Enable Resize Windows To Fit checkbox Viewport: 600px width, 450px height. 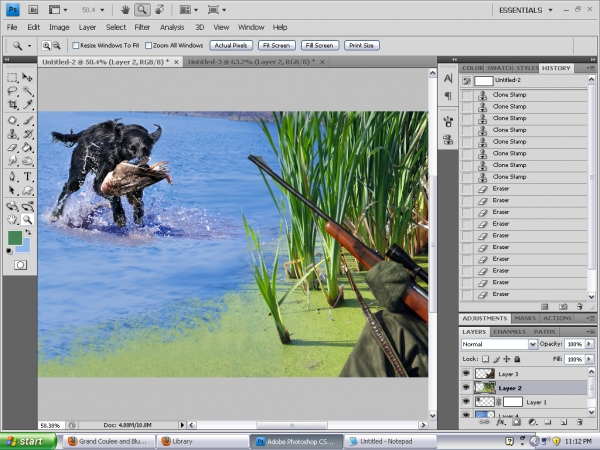[76, 46]
